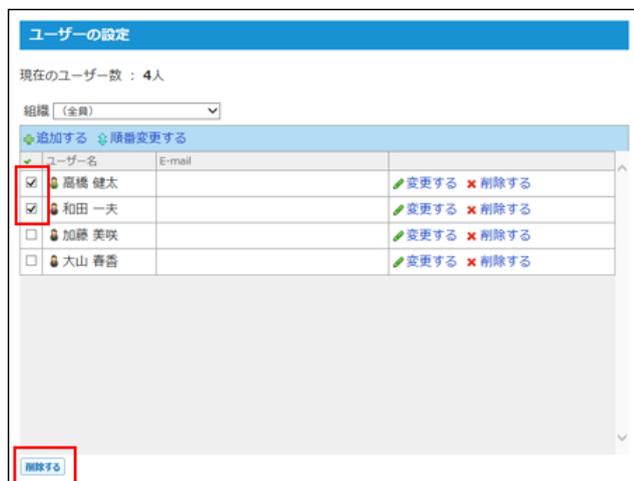Click the name 高橋 健太
The width and height of the screenshot is (634, 481).
[90, 183]
